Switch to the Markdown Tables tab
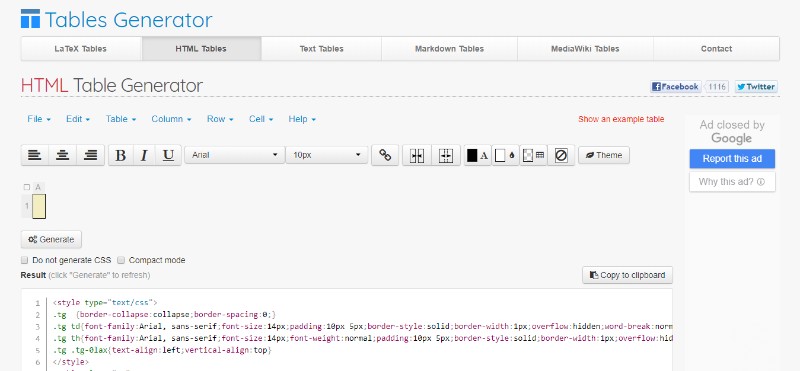 [449, 49]
